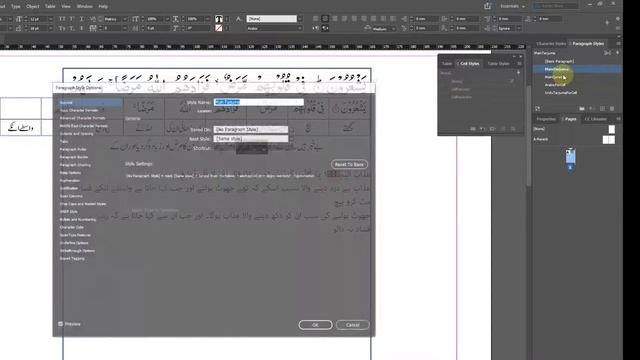Select Character Color category

coord(71,227)
